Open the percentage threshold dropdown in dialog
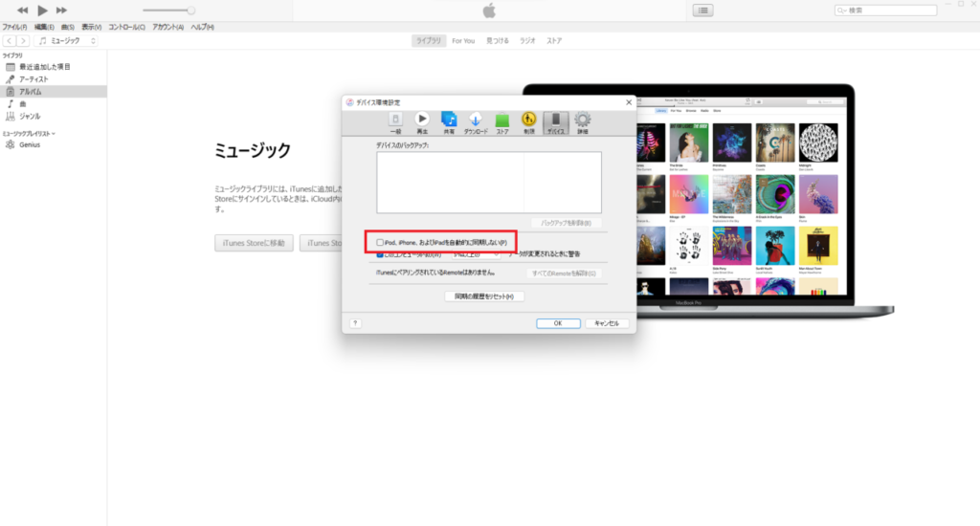 click(476, 254)
